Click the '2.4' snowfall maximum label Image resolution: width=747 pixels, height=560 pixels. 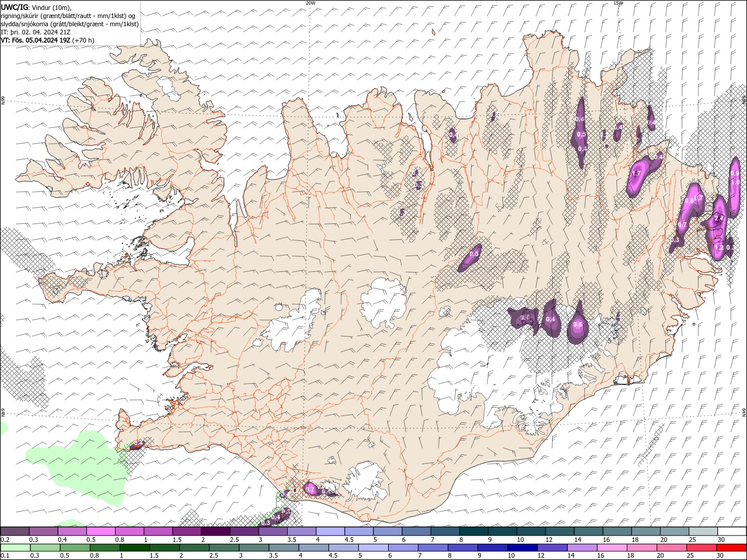pyautogui.click(x=719, y=218)
